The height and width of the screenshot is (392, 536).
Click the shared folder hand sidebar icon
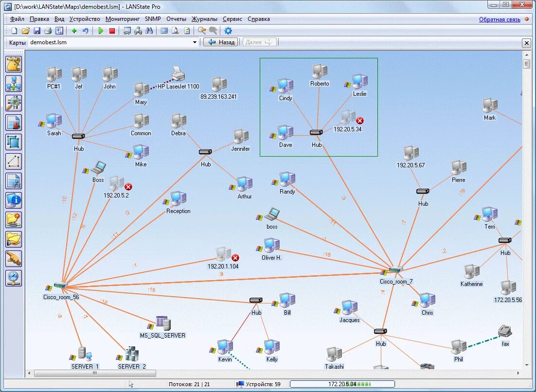[14, 239]
